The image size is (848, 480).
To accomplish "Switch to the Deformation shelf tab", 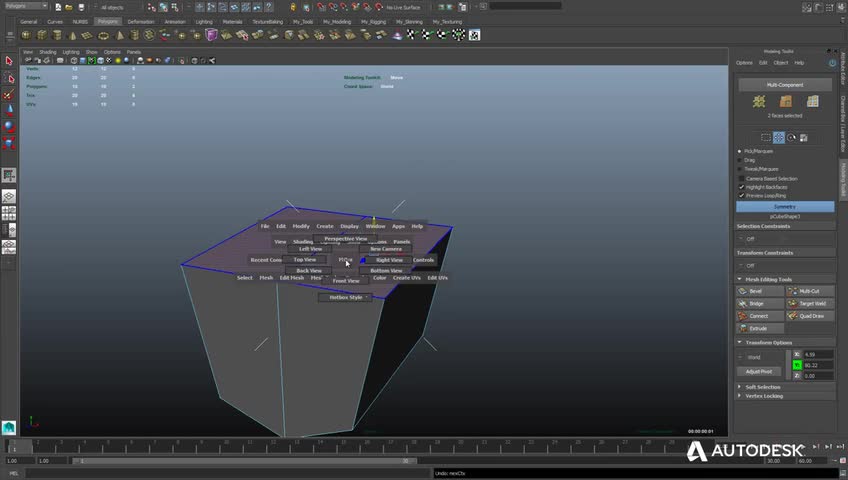I will point(141,21).
